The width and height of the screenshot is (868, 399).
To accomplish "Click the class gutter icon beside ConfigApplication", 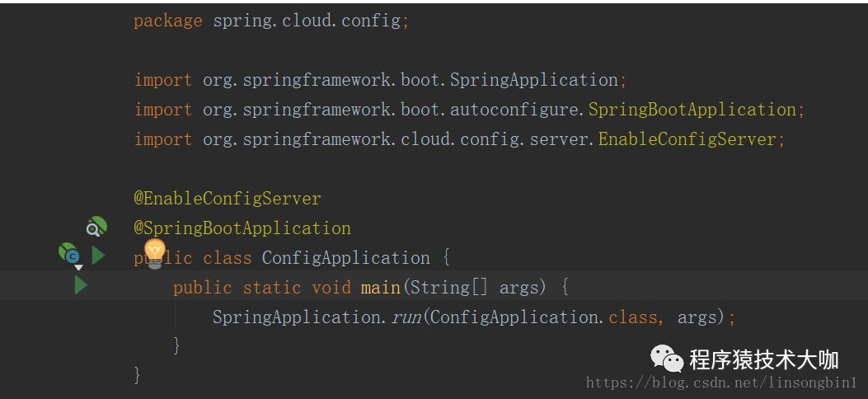I will coord(69,254).
